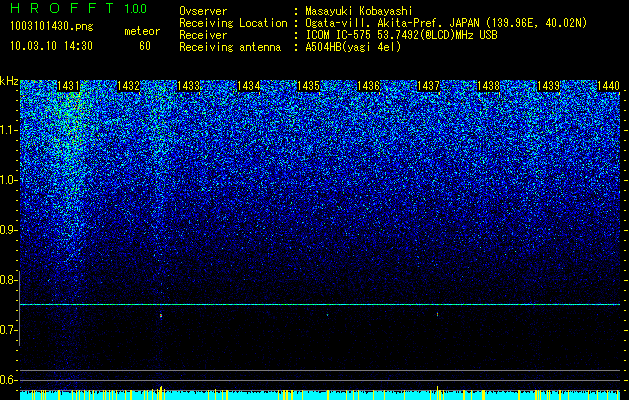Click time marker 1437
This screenshot has height=400, width=629.
(x=428, y=86)
